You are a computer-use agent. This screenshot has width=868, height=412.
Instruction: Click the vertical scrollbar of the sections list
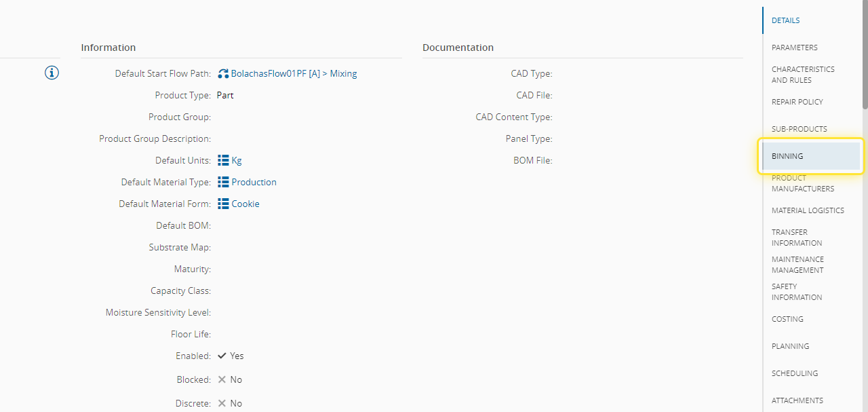[865, 54]
